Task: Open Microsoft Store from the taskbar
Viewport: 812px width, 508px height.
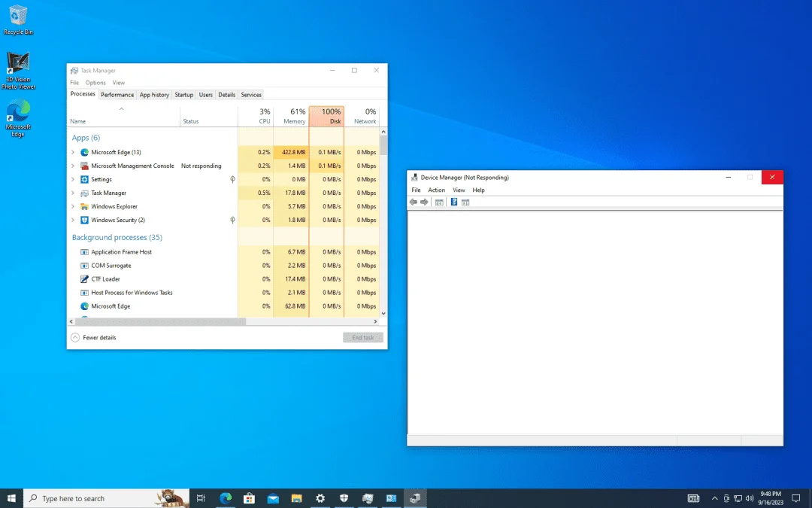Action: click(249, 498)
